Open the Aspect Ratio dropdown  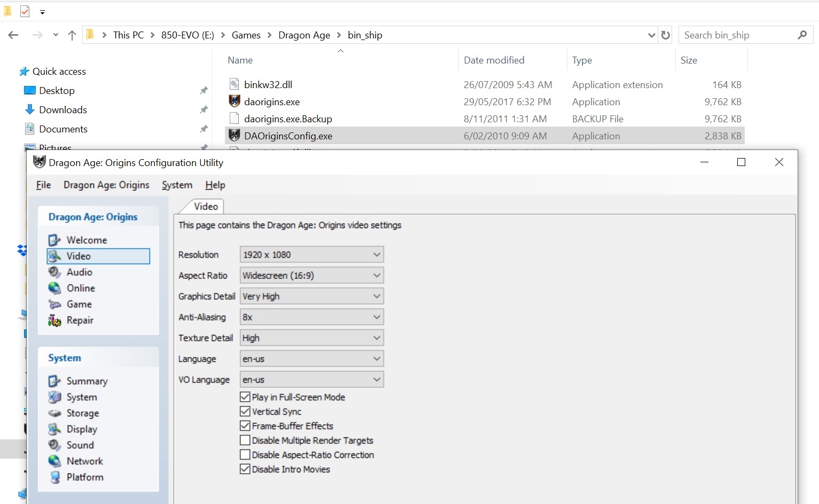pyautogui.click(x=312, y=275)
